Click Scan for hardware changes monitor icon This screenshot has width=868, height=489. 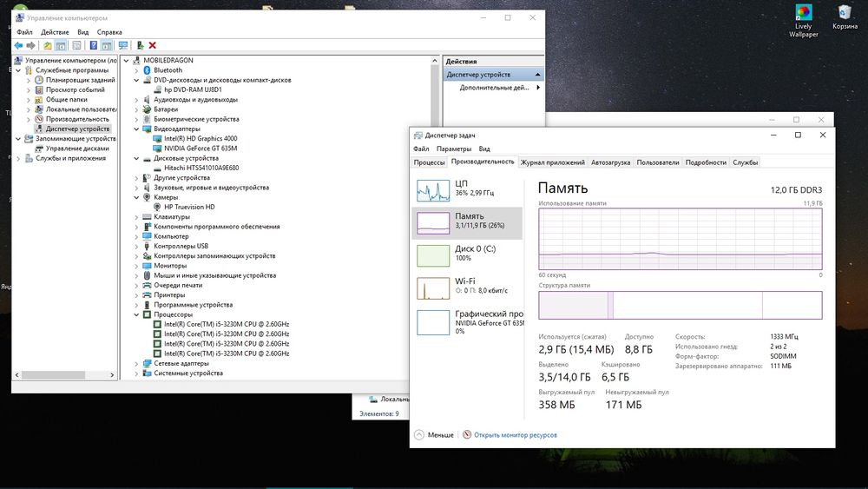pos(123,45)
